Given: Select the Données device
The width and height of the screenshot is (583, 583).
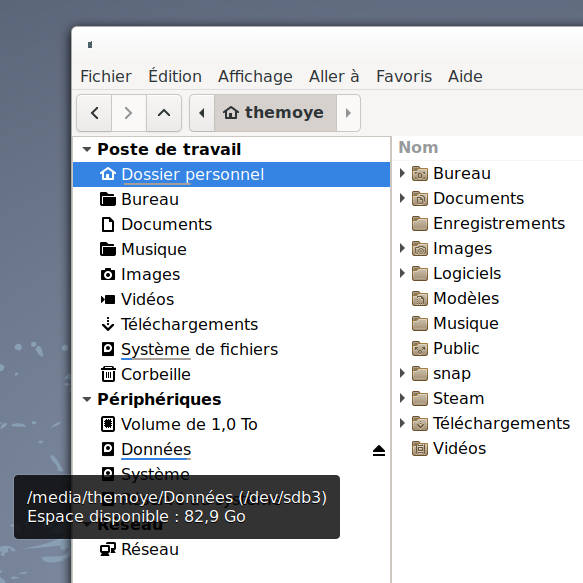Looking at the screenshot, I should [x=231, y=449].
